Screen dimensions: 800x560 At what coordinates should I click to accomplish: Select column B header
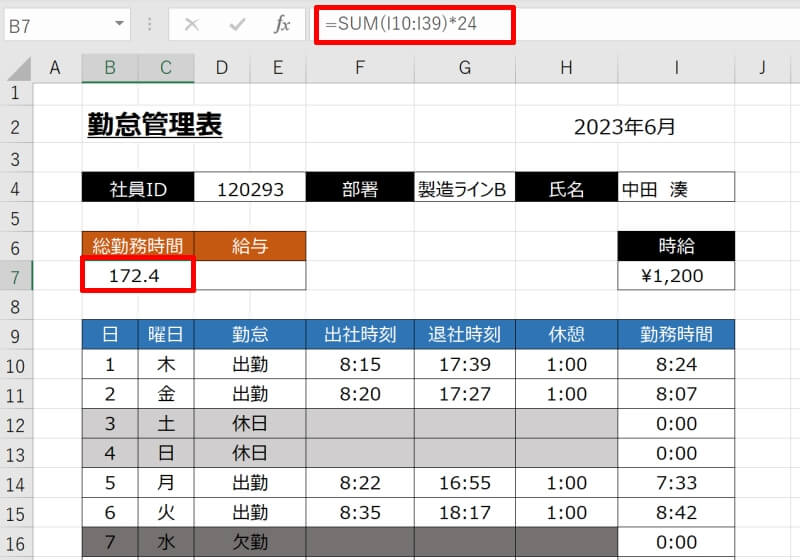110,68
